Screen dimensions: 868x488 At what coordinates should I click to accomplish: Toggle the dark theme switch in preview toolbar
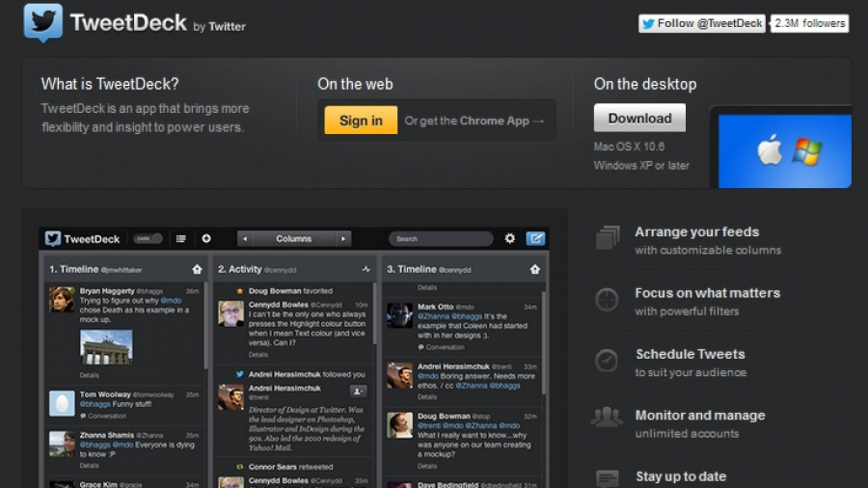pyautogui.click(x=148, y=238)
